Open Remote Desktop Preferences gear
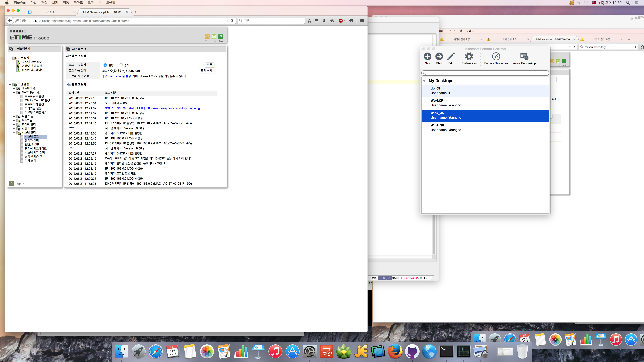Image resolution: width=644 pixels, height=362 pixels. click(469, 56)
